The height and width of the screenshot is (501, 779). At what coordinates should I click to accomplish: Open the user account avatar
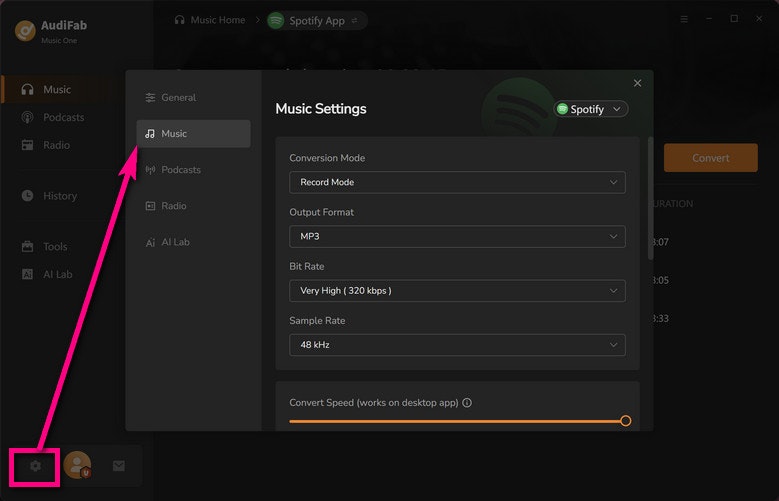(x=78, y=465)
